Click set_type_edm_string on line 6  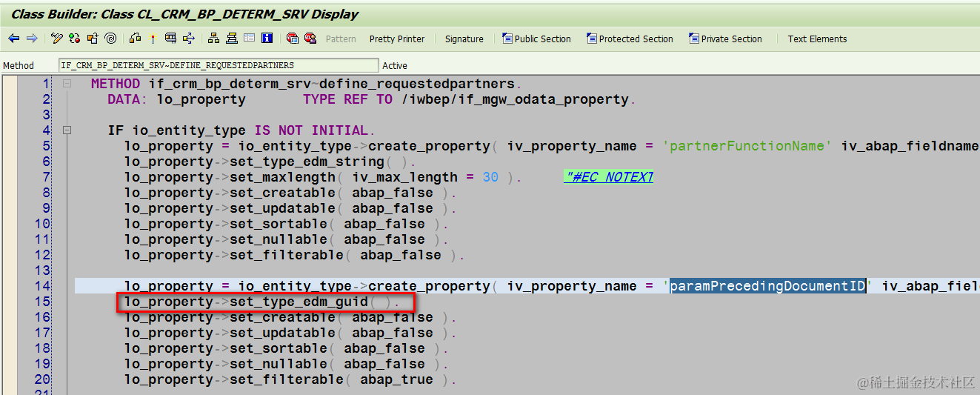pyautogui.click(x=307, y=162)
